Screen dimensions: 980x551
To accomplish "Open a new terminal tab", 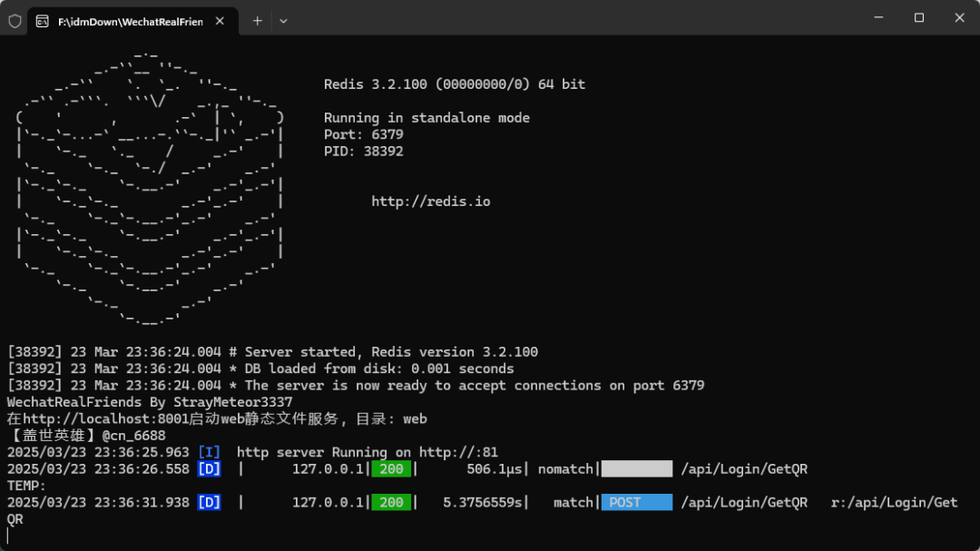I will (258, 21).
